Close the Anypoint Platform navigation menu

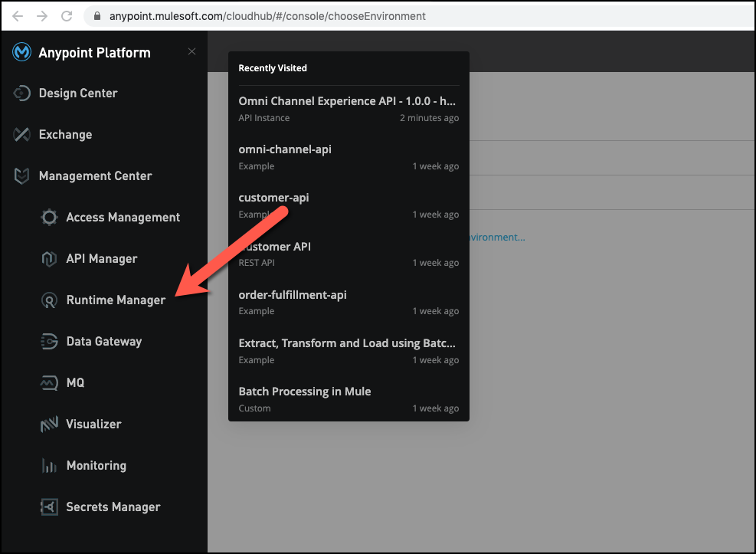pos(192,51)
